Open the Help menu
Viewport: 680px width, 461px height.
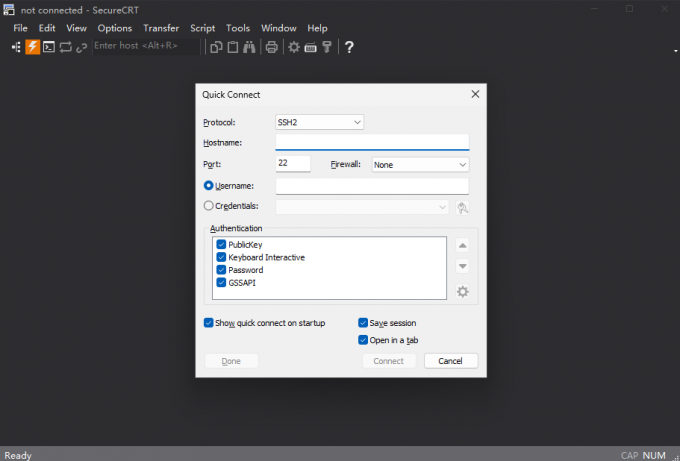(317, 28)
